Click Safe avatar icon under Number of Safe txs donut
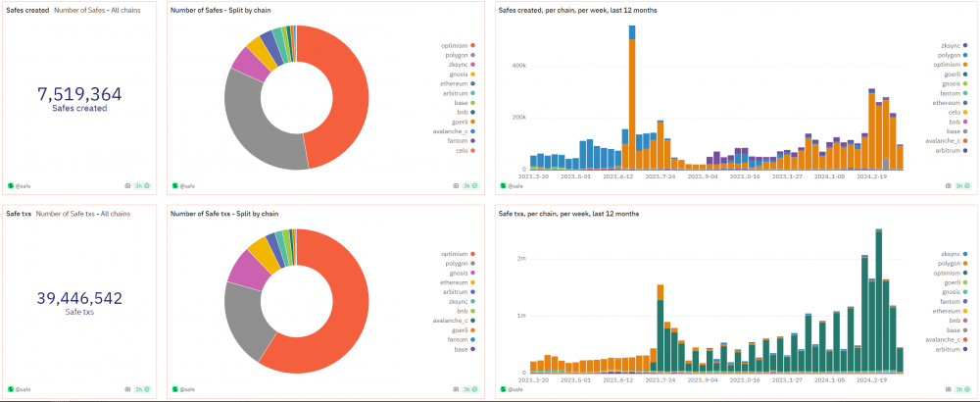This screenshot has width=980, height=402. click(x=175, y=389)
